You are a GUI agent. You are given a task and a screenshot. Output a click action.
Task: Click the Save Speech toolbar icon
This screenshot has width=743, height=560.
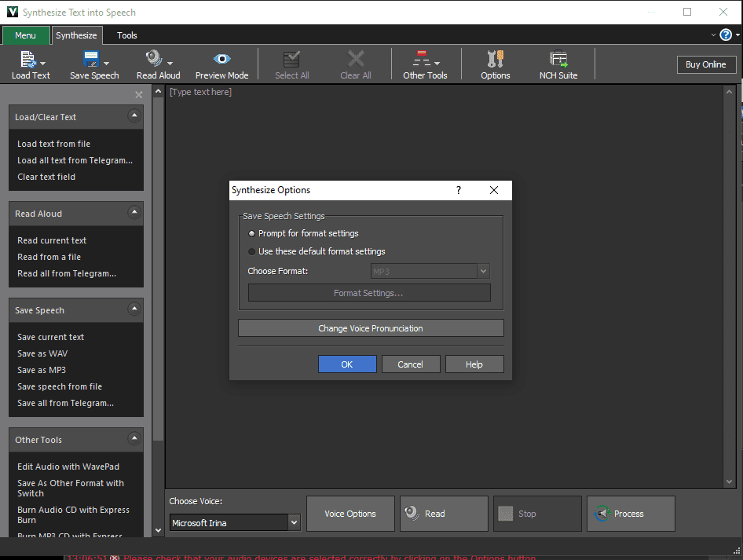click(90, 59)
